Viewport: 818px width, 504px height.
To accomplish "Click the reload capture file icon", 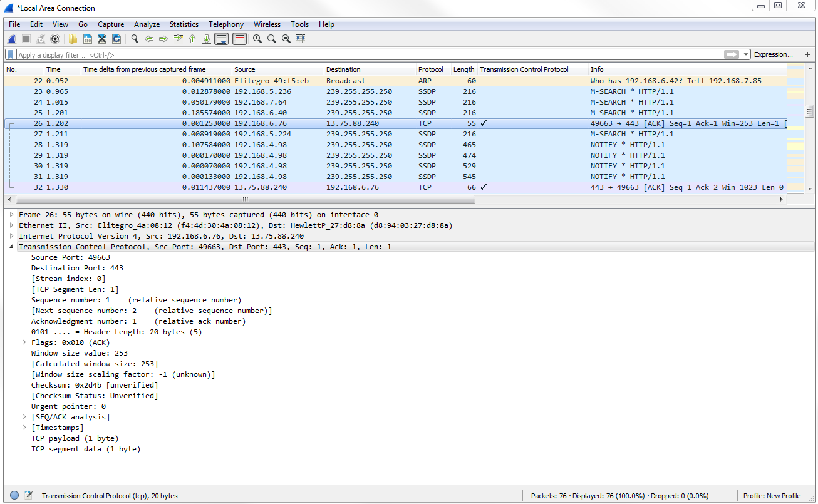I will pyautogui.click(x=116, y=39).
